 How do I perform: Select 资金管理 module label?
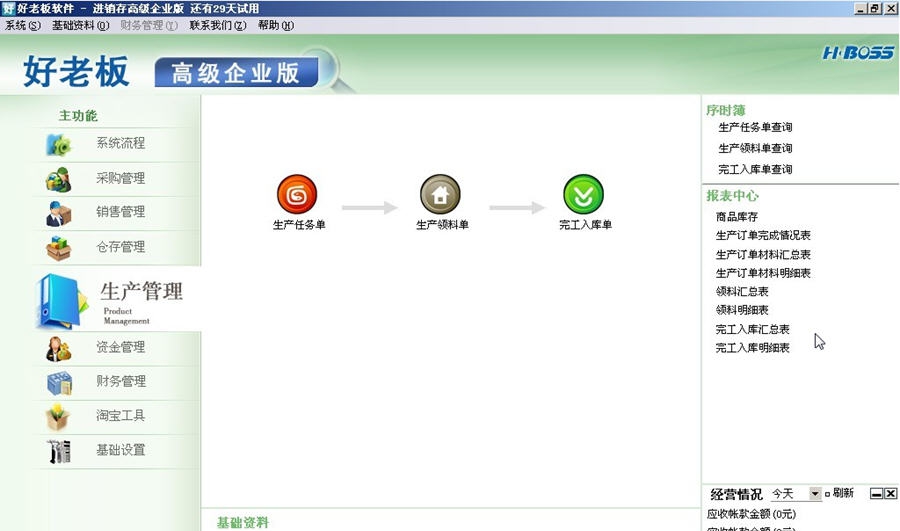pos(121,347)
